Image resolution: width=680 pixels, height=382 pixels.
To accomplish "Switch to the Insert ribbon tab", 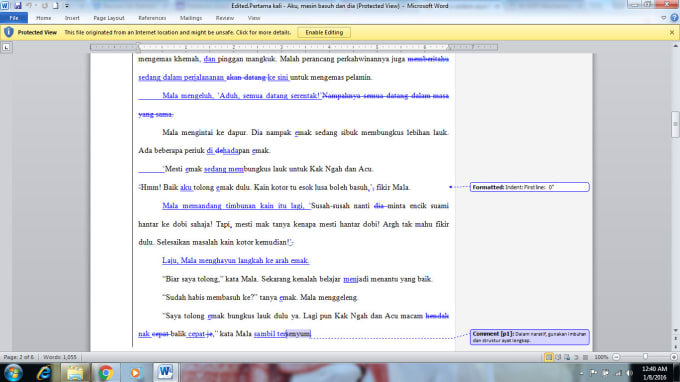I will tap(72, 18).
